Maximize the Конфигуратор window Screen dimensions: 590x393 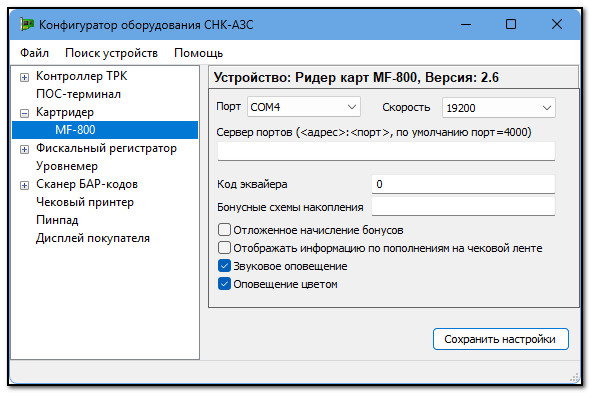(x=511, y=25)
